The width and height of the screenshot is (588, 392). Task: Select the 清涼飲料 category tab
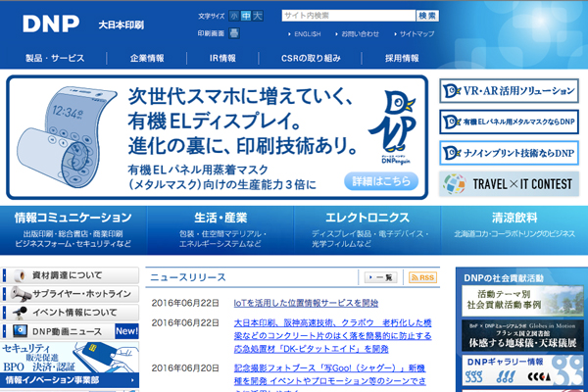click(x=514, y=230)
